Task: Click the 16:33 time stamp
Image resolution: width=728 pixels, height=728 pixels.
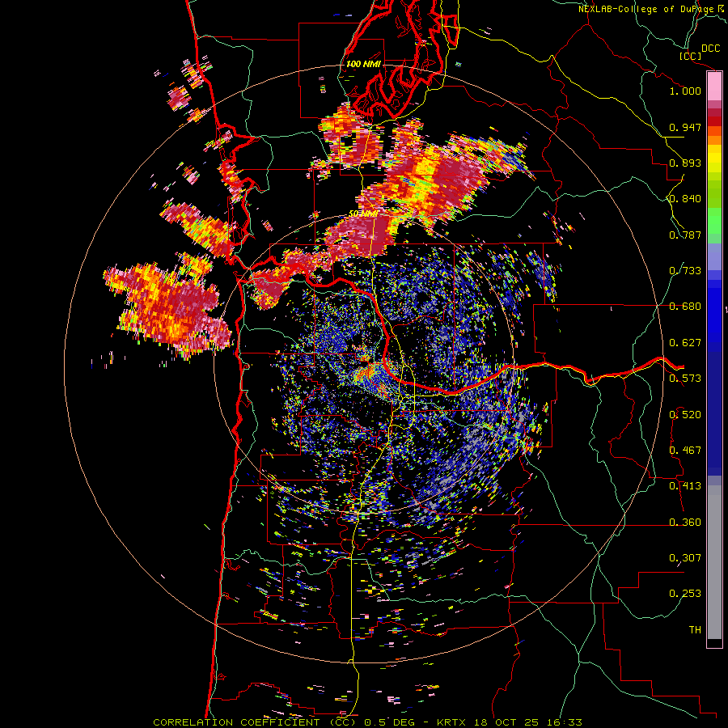Action: click(564, 722)
